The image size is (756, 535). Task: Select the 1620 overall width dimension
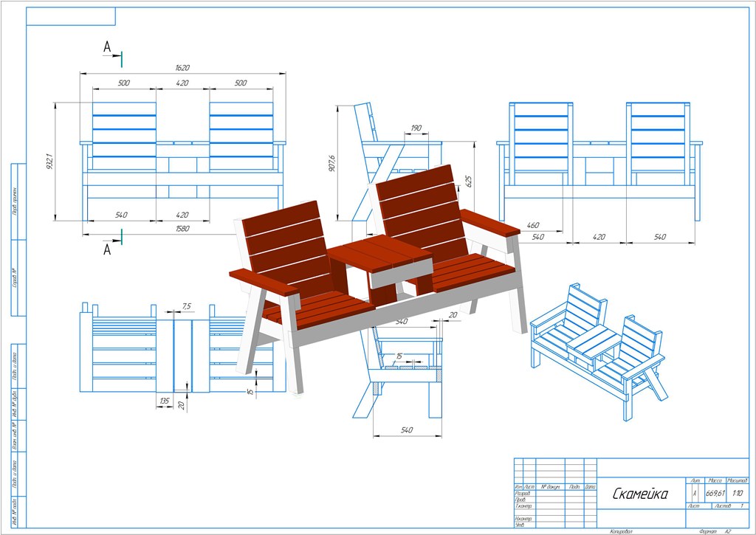tap(182, 68)
